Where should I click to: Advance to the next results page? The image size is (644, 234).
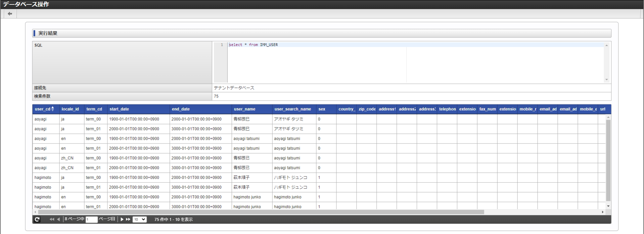[x=122, y=219]
